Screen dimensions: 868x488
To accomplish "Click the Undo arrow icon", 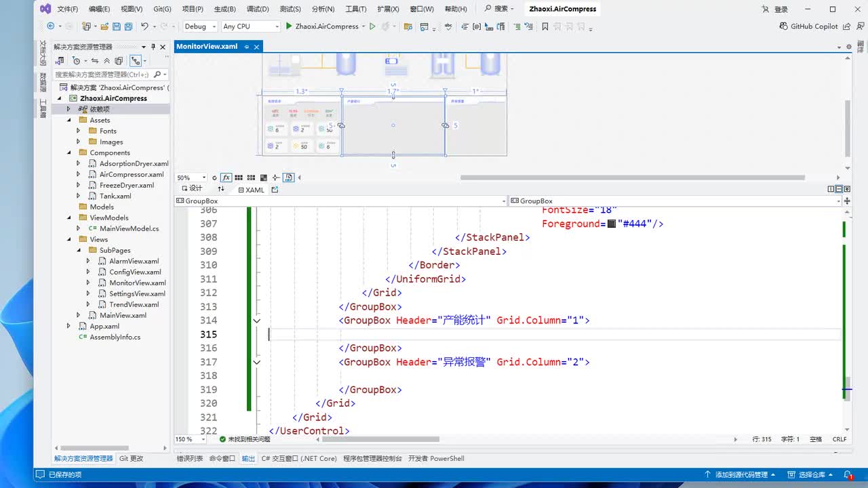I will (144, 26).
